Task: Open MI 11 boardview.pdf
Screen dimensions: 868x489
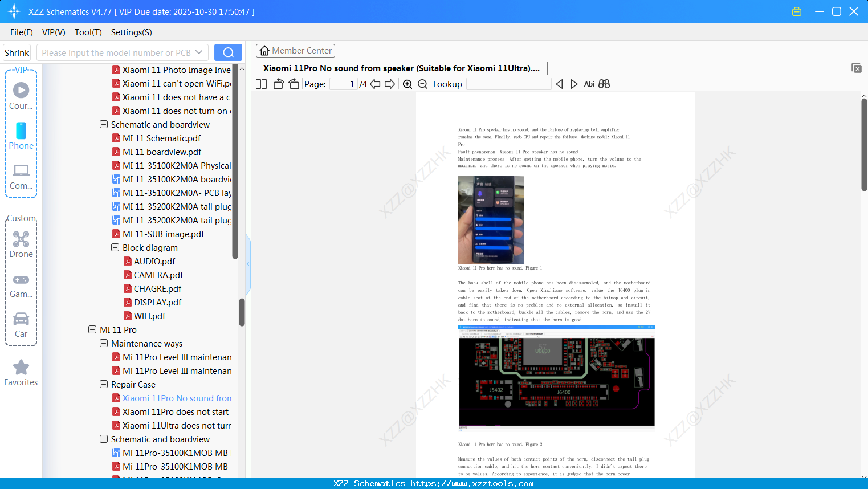Action: click(x=162, y=152)
